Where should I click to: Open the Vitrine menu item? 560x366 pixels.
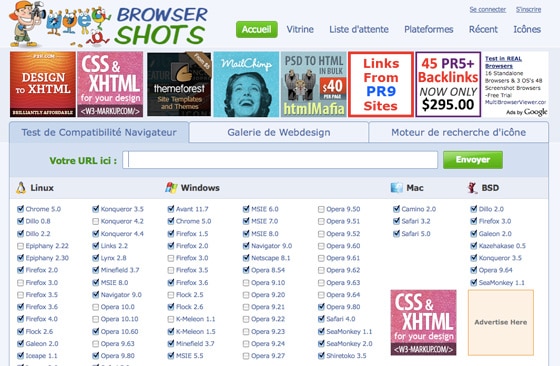pos(300,29)
